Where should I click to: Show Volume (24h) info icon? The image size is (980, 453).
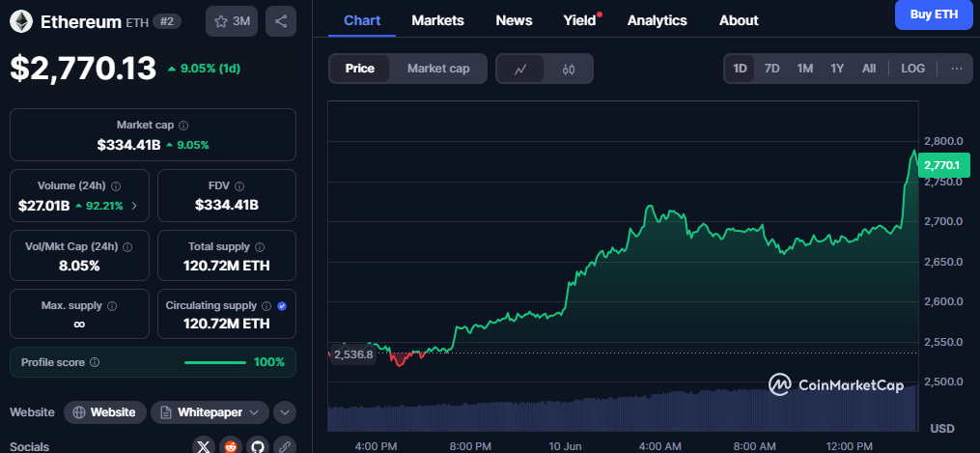click(116, 185)
